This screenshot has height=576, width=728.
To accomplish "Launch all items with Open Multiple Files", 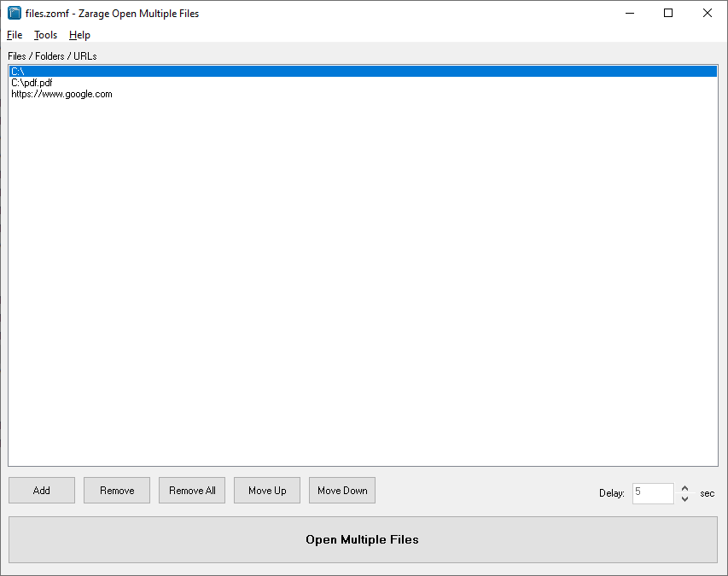I will (x=363, y=539).
